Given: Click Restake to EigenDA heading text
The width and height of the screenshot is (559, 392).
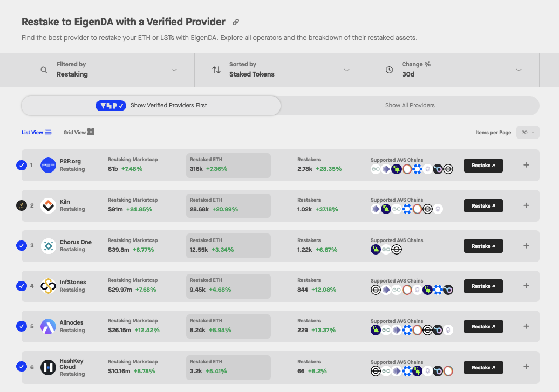Looking at the screenshot, I should [x=124, y=22].
